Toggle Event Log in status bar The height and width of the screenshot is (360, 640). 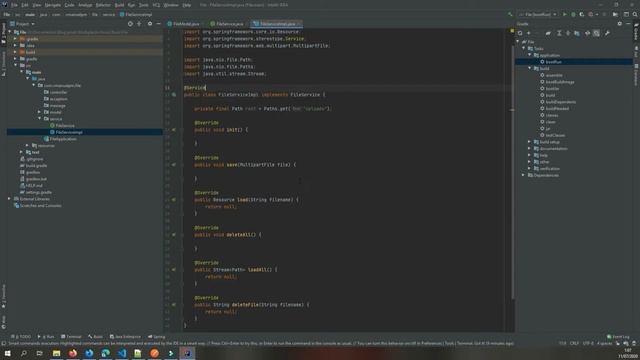(x=618, y=337)
